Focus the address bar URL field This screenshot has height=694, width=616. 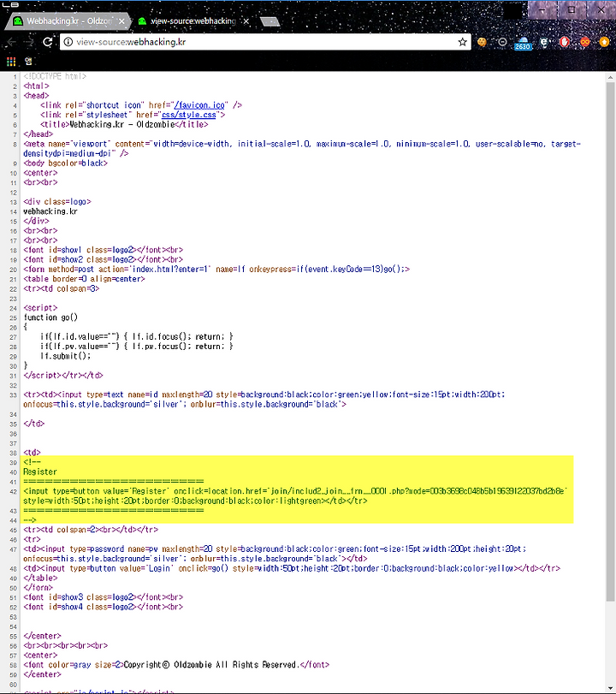265,42
